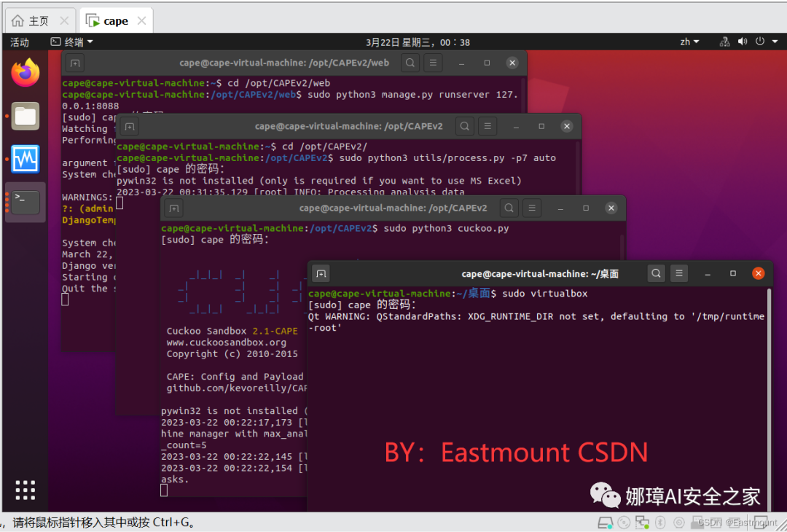This screenshot has width=787, height=532.
Task: Open the Files manager from the dock
Action: (x=25, y=116)
